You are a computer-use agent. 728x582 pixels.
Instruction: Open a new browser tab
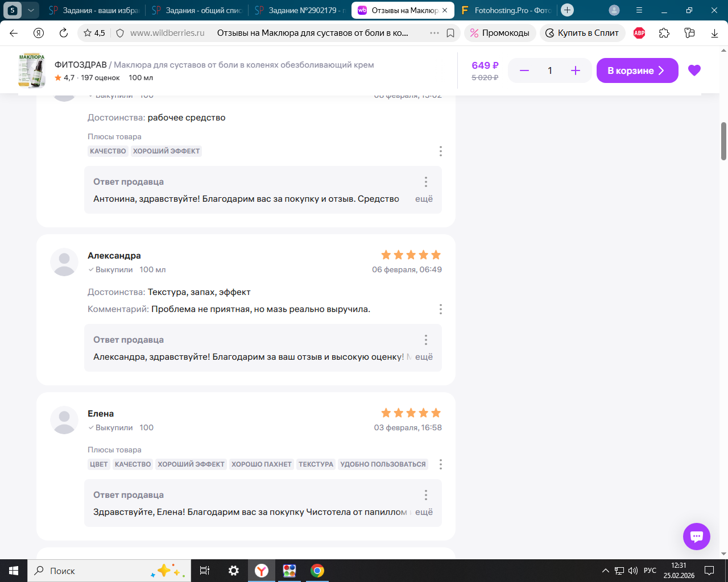coord(567,10)
